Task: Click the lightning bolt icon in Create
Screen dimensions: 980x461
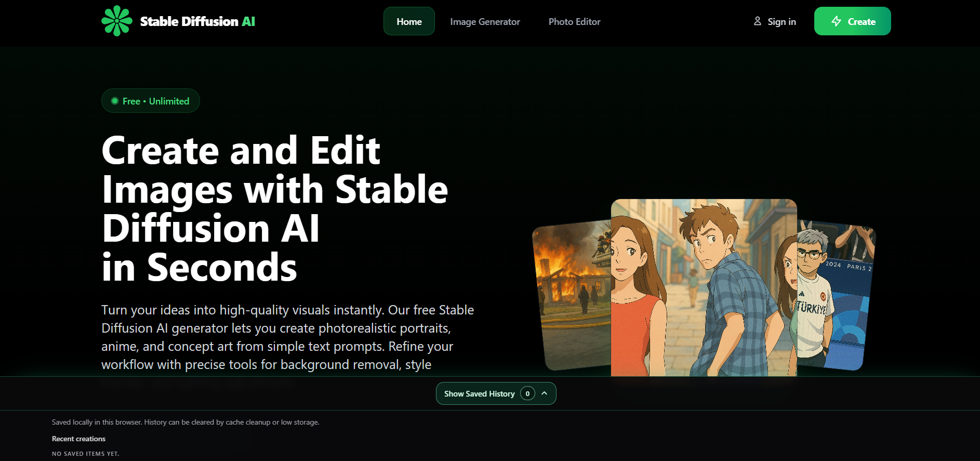Action: [836, 21]
